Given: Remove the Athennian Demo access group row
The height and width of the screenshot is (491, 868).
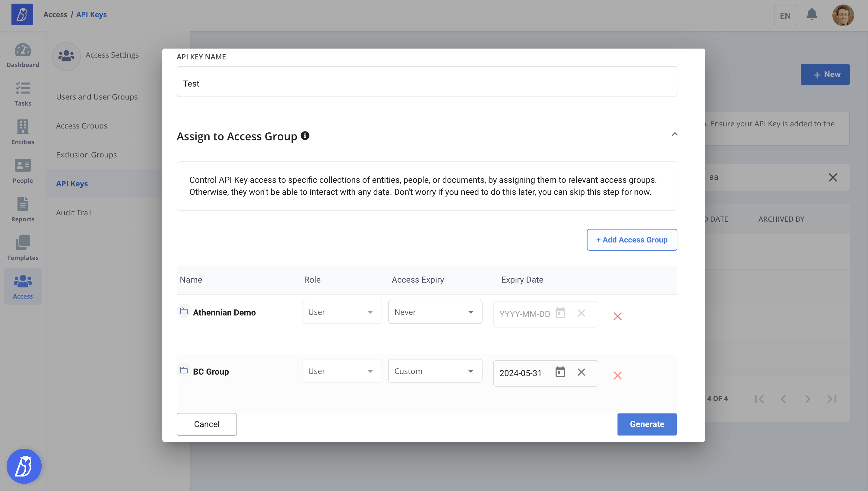Looking at the screenshot, I should (617, 316).
